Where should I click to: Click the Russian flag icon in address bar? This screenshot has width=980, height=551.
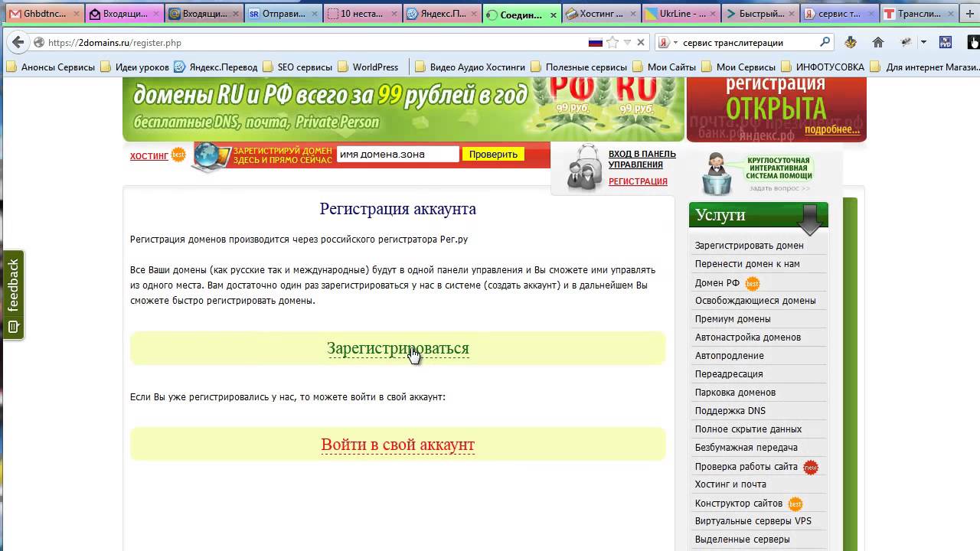click(x=595, y=43)
